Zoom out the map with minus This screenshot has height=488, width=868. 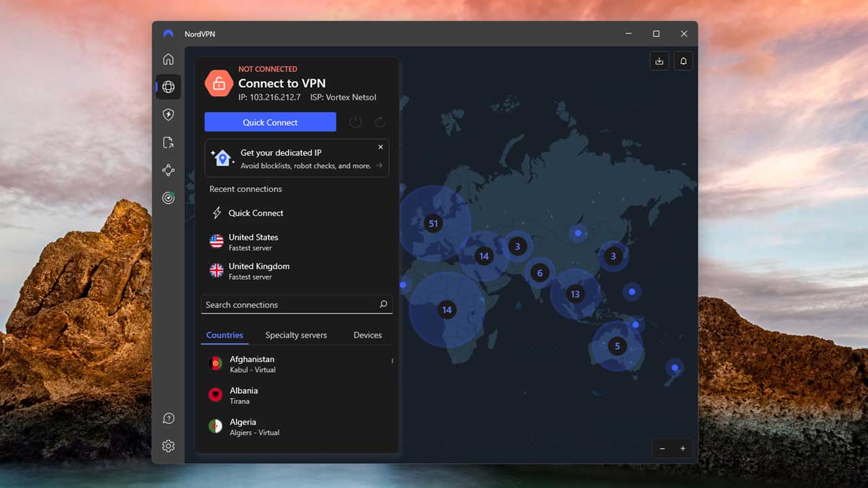coord(663,448)
